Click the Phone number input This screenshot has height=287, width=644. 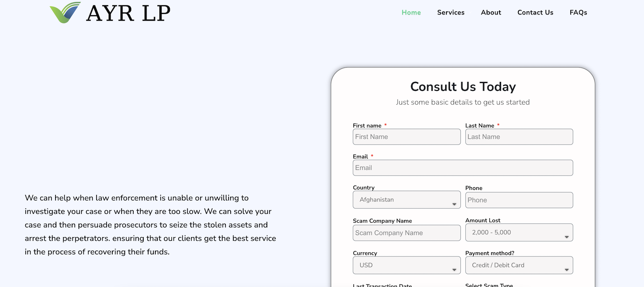(519, 200)
